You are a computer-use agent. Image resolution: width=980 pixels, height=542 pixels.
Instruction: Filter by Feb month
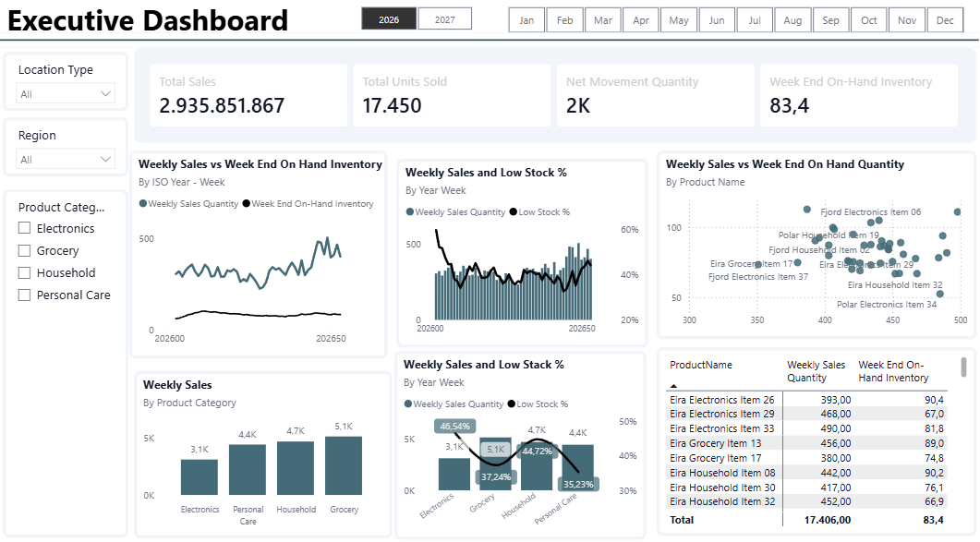tap(565, 20)
